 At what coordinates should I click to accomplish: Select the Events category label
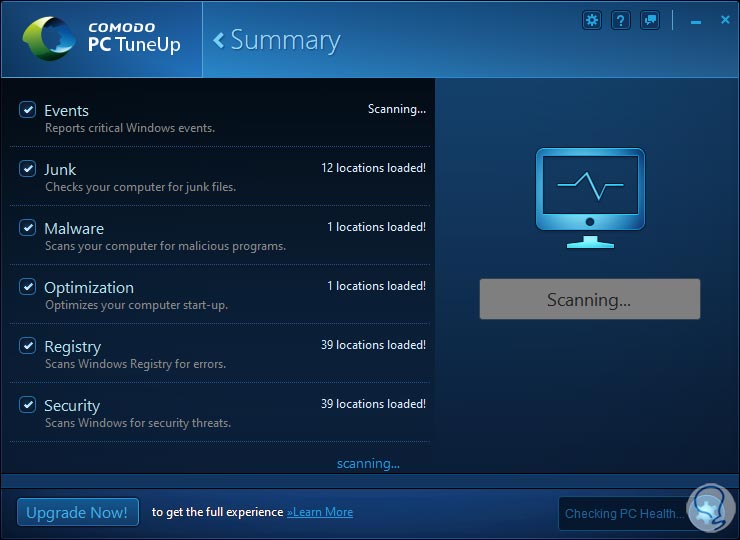[67, 110]
